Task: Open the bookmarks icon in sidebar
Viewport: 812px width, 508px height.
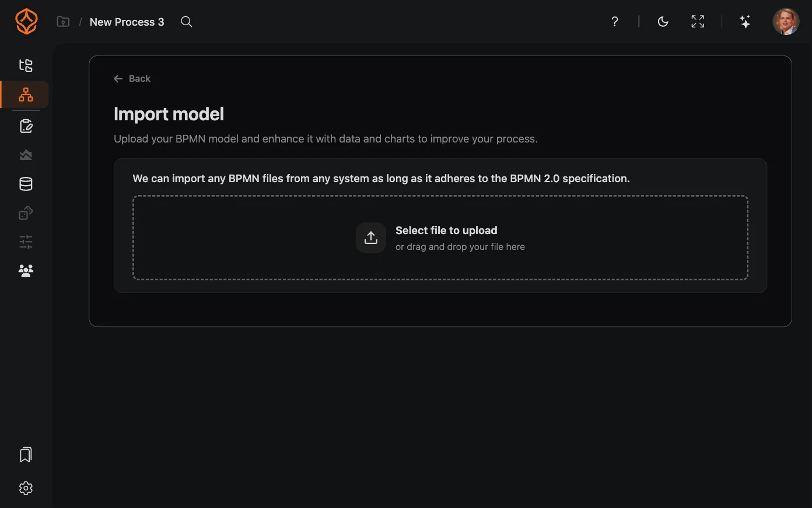Action: (26, 455)
